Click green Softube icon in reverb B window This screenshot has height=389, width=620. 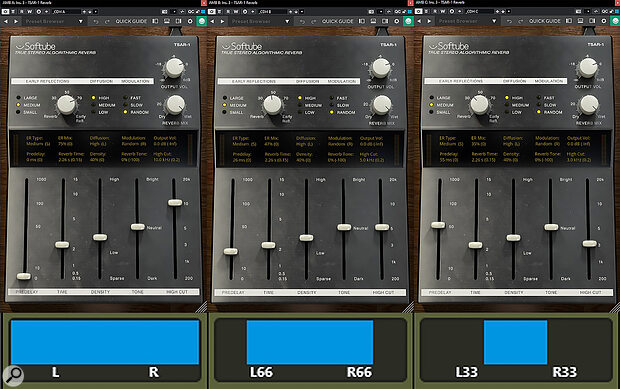click(408, 21)
